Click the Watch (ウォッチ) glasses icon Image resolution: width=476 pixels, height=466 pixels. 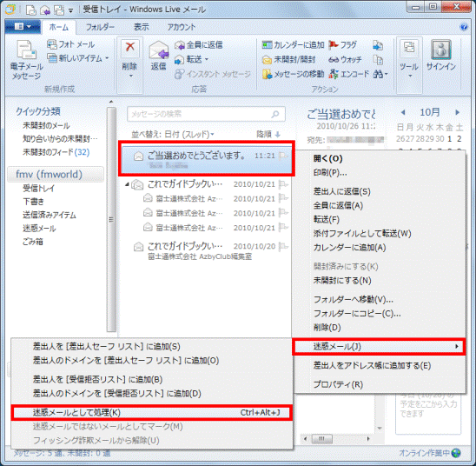[334, 59]
